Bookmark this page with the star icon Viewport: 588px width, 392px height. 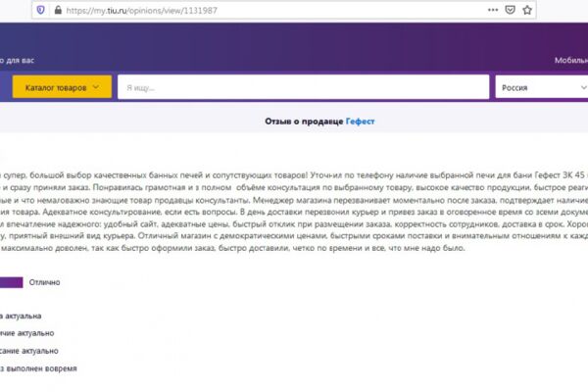point(527,10)
